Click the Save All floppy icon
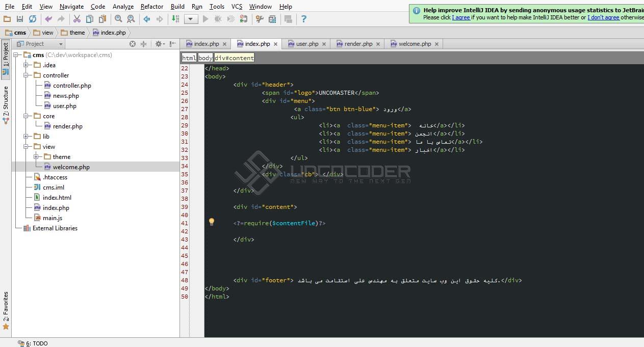 (x=20, y=19)
